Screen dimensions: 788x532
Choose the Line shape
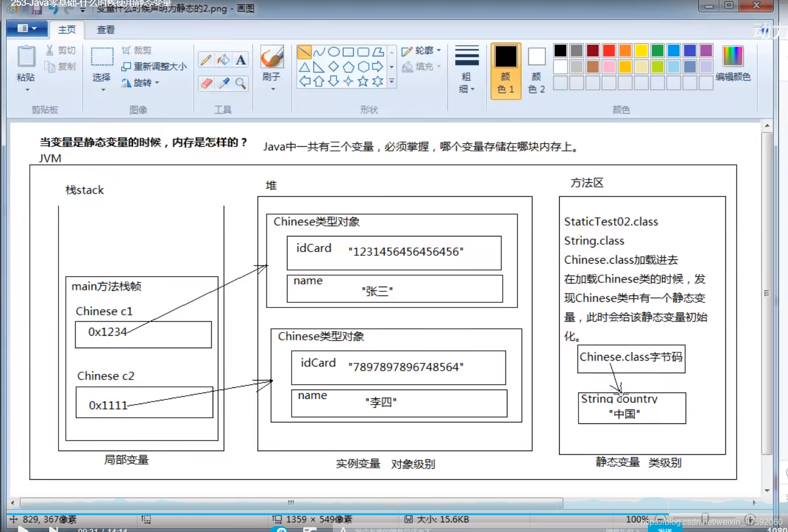(x=304, y=52)
